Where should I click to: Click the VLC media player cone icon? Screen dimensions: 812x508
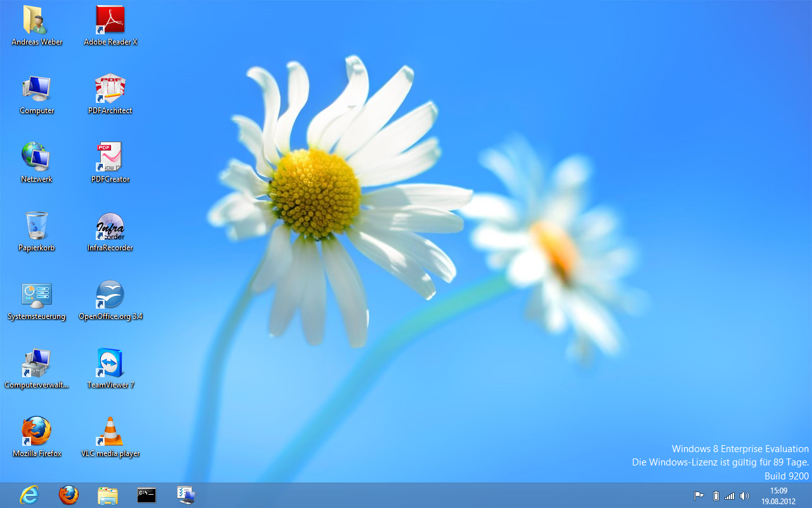pyautogui.click(x=110, y=432)
